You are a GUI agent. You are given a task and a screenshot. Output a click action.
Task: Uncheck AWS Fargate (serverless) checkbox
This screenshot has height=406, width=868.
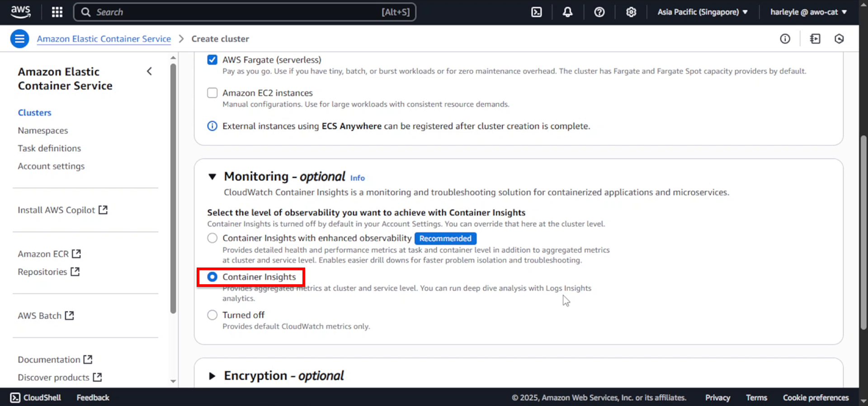tap(212, 60)
